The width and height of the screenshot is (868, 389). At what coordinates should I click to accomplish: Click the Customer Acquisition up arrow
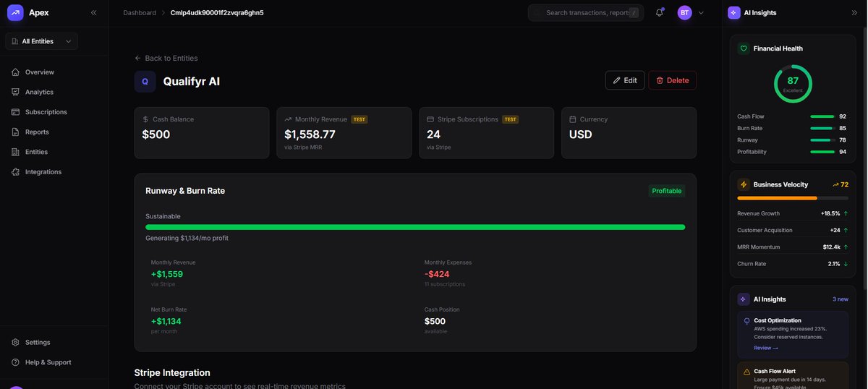[x=846, y=230]
